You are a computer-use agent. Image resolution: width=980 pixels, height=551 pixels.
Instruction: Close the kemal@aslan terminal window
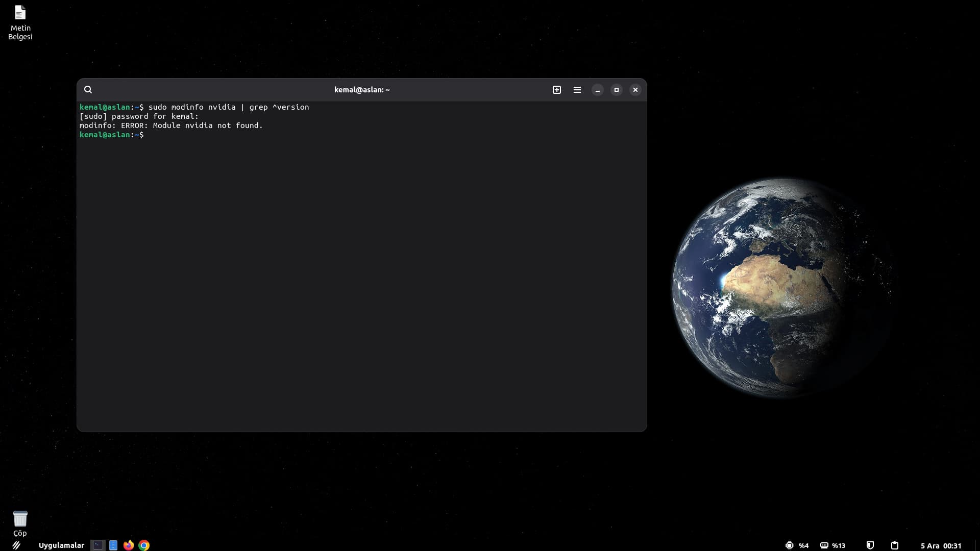click(x=635, y=90)
